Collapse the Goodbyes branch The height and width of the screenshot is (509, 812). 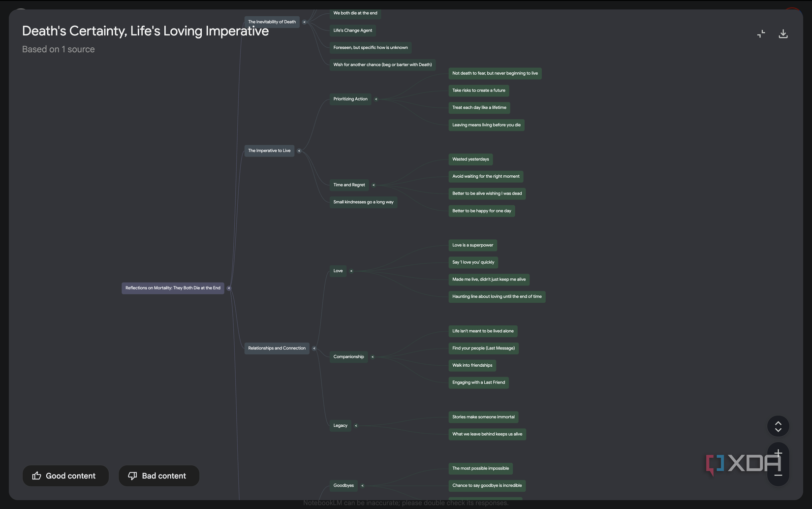(x=362, y=485)
